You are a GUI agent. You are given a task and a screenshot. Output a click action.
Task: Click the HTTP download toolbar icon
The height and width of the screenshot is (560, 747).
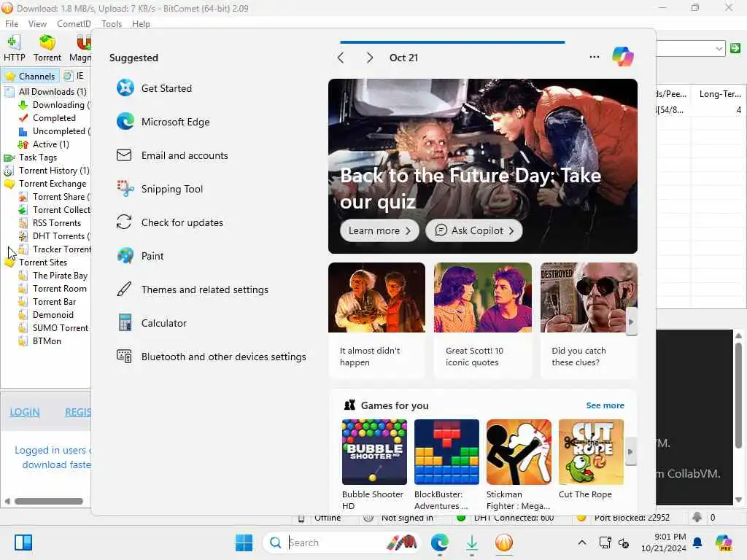click(14, 49)
